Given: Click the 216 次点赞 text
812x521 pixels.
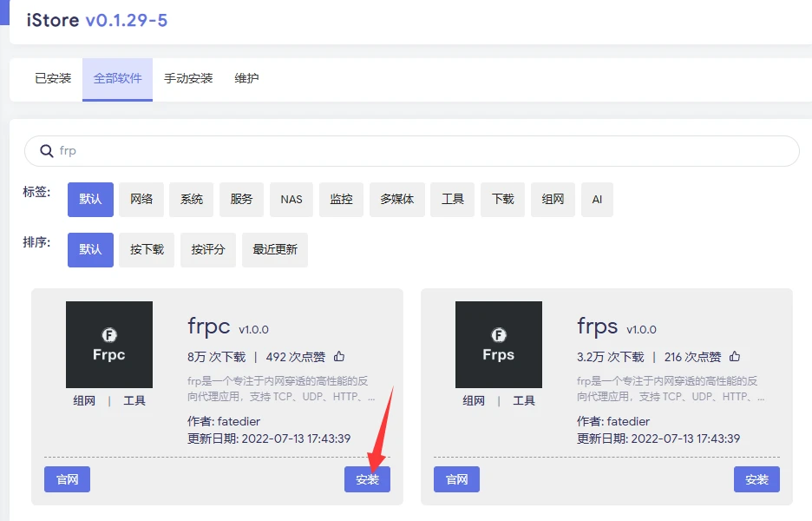Looking at the screenshot, I should (693, 357).
